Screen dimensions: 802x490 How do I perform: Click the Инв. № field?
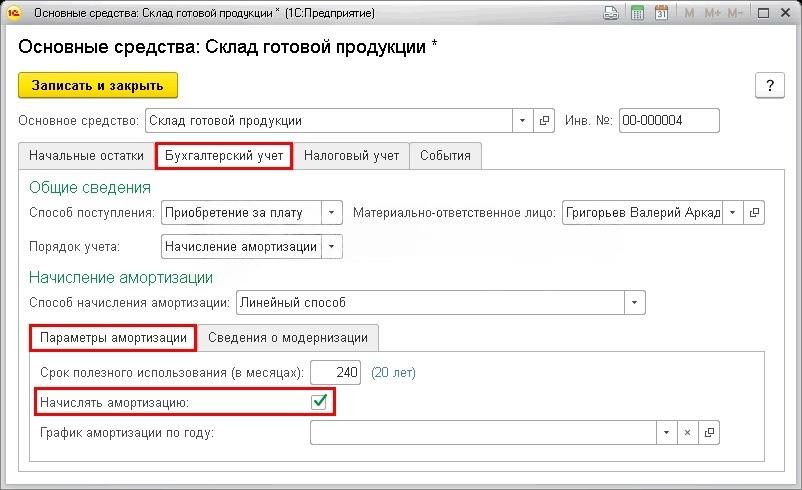pyautogui.click(x=669, y=121)
